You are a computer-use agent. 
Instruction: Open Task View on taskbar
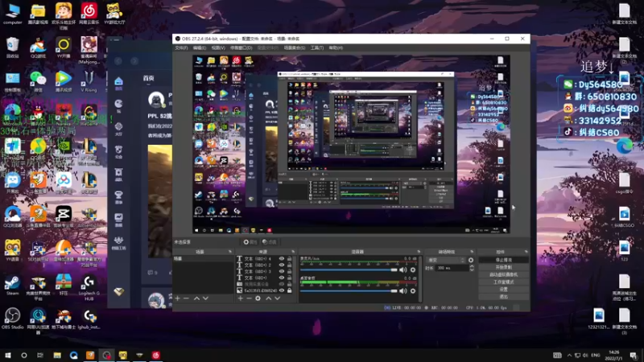40,355
